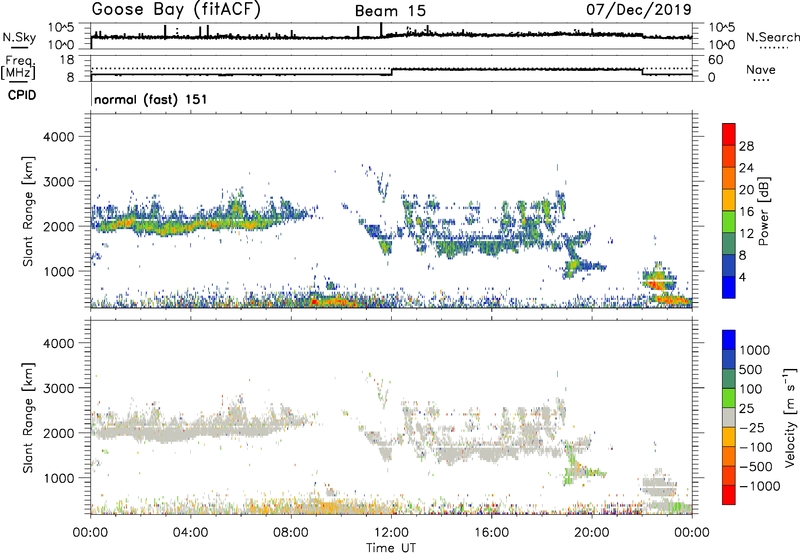
Task: Click the dark blue bottom of the power colorbar
Action: point(729,287)
